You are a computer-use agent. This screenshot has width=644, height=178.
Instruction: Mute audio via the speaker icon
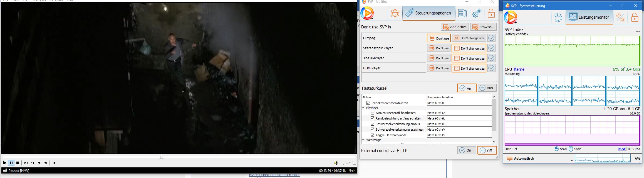pos(336,163)
